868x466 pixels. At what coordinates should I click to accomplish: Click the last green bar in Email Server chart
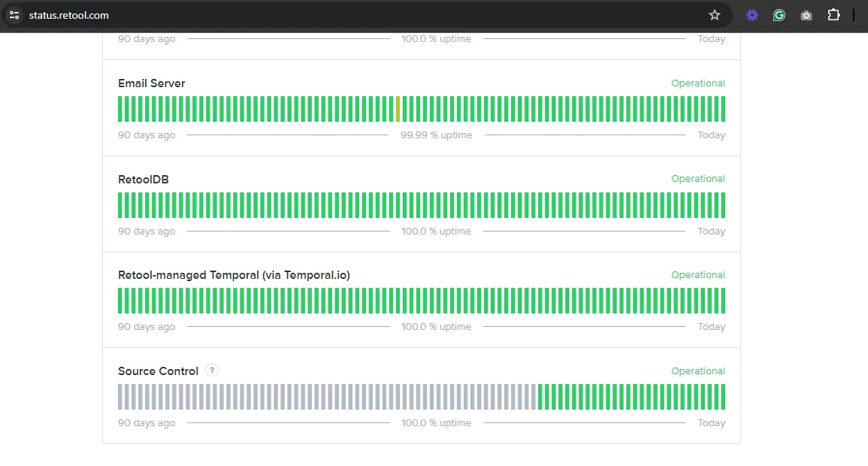[723, 109]
